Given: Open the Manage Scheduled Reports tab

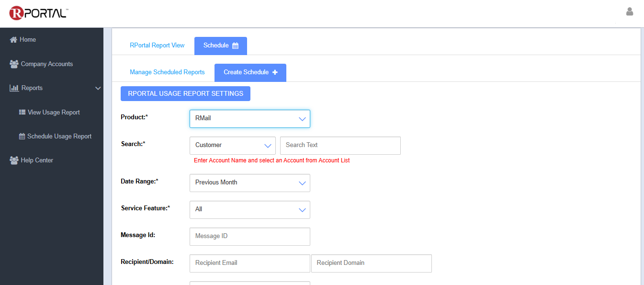Looking at the screenshot, I should click(x=167, y=72).
